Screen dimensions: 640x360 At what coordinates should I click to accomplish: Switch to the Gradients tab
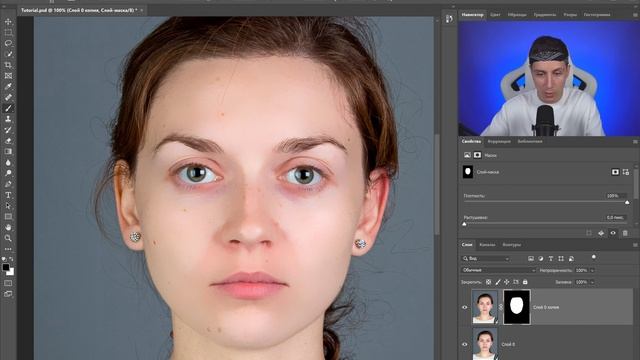pos(544,15)
